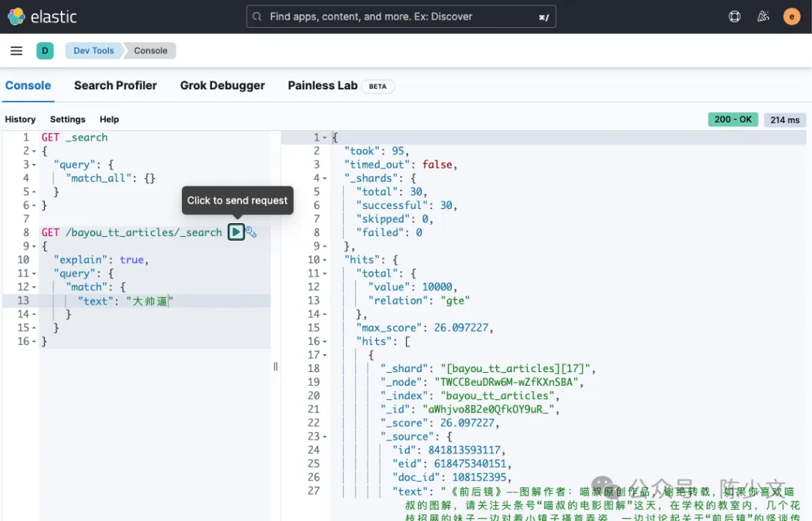Open the Grok Debugger tab

click(223, 86)
